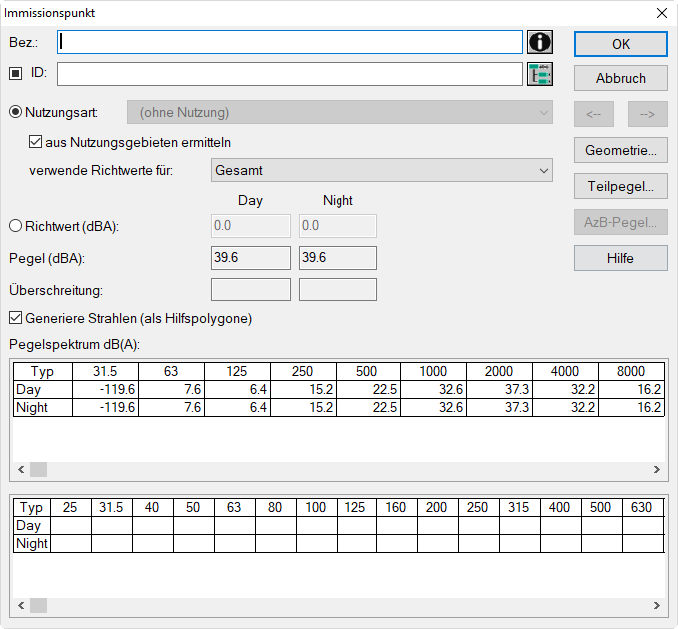Click the Day row 2000 Hz cell 37.3
Viewport: 678px width, 629px height.
coord(499,390)
